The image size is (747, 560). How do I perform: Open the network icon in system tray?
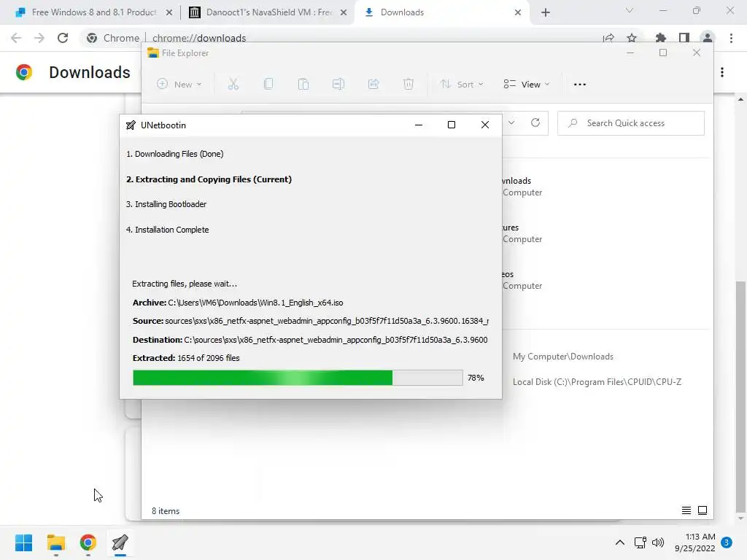click(x=640, y=542)
